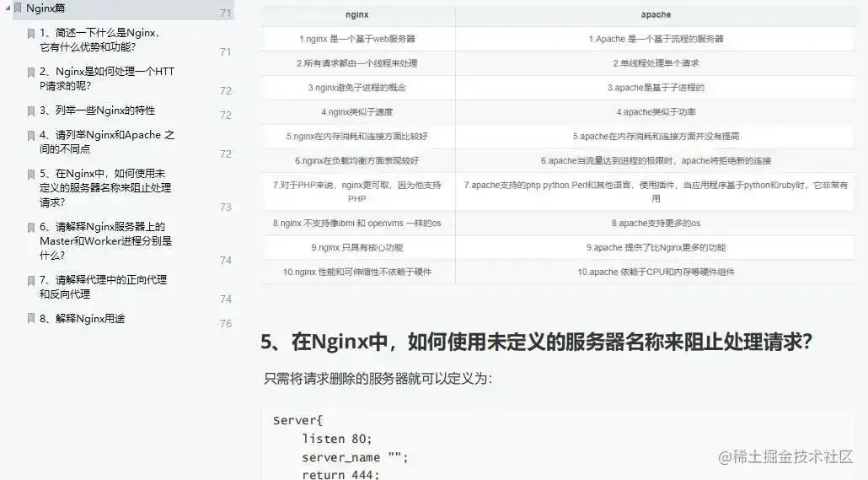Collapse the Nginx篇 outline section
Viewport: 868px width, 480px height.
(8, 8)
